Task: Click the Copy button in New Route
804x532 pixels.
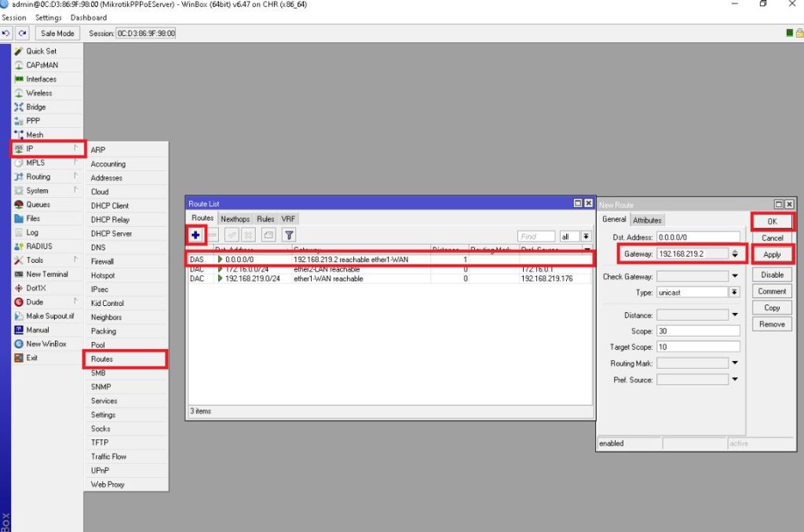Action: pos(773,308)
